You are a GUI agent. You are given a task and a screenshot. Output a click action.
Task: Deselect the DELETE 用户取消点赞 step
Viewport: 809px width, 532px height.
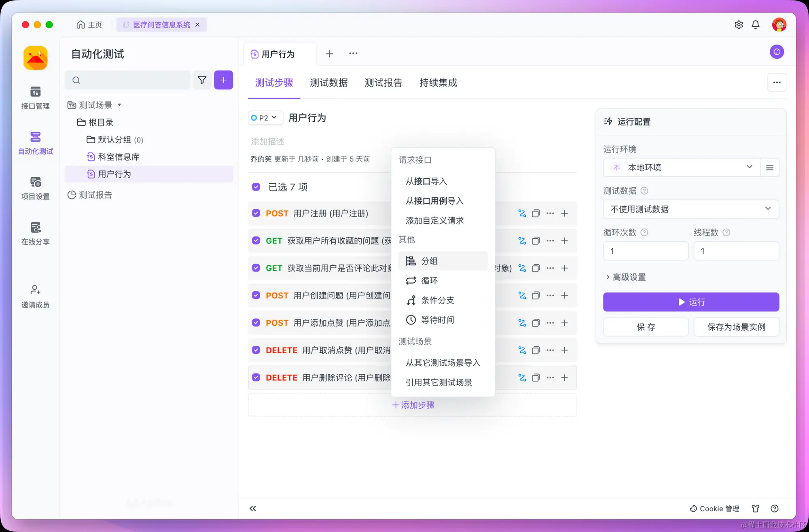[256, 350]
